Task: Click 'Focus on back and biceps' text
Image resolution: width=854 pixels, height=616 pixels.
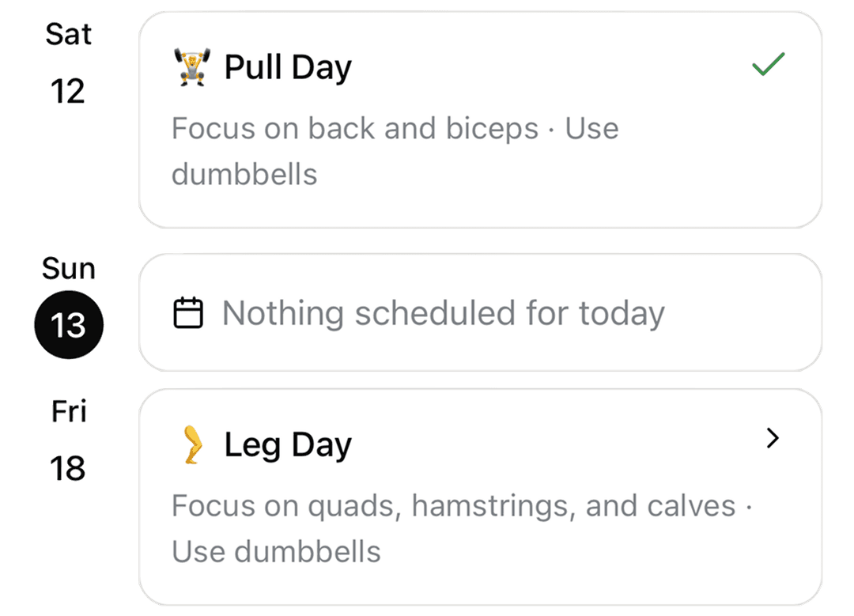Action: click(354, 128)
